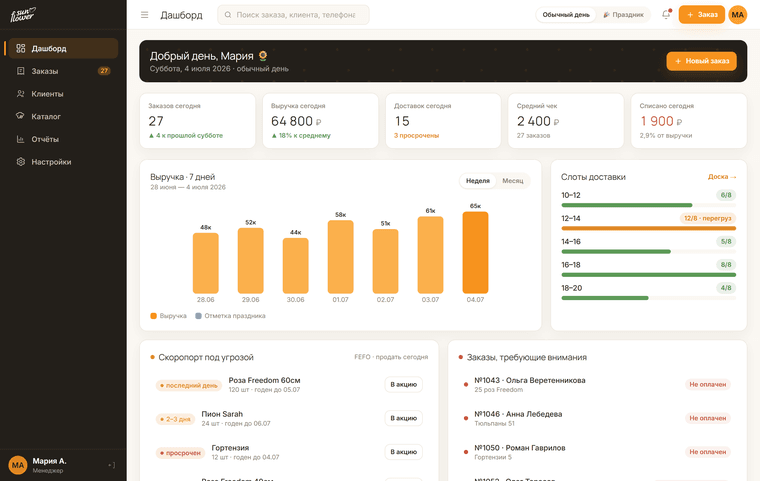Viewport: 760px width, 481px height.
Task: Click the 18–20 slot progress bar
Action: coord(649,298)
